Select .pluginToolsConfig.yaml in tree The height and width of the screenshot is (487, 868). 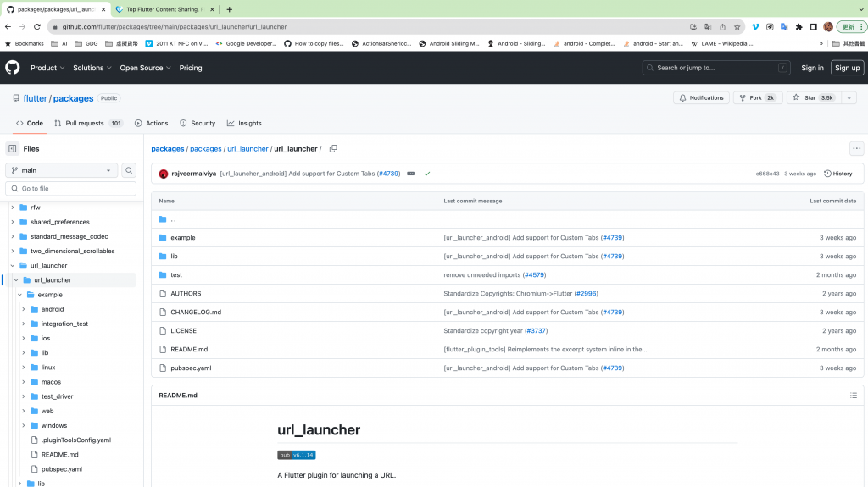pos(75,440)
